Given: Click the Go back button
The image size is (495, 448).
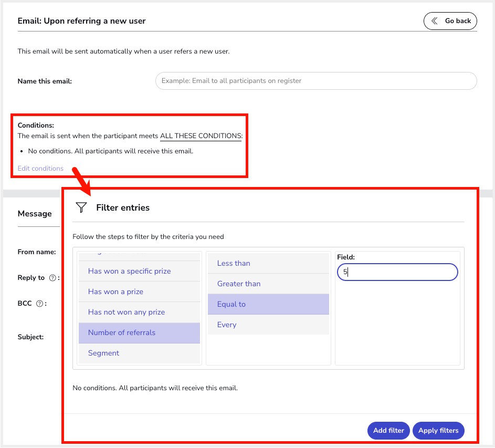Looking at the screenshot, I should click(450, 21).
